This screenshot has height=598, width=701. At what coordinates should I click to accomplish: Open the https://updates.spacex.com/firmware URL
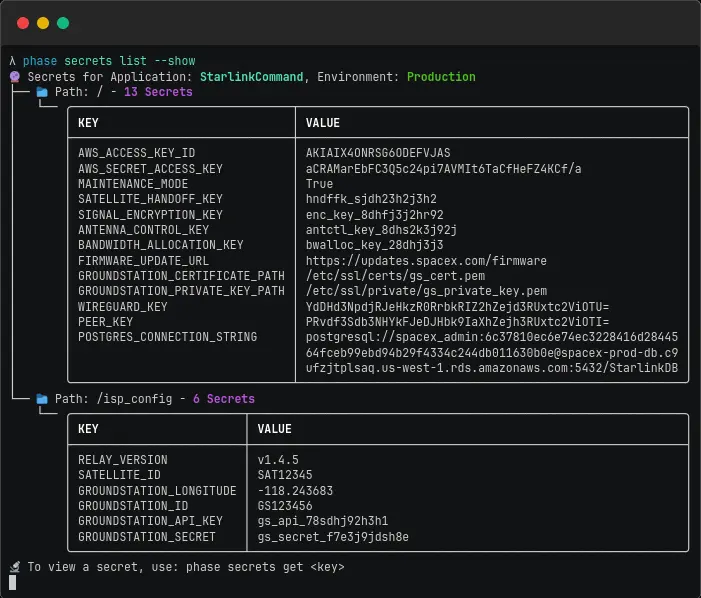click(426, 261)
